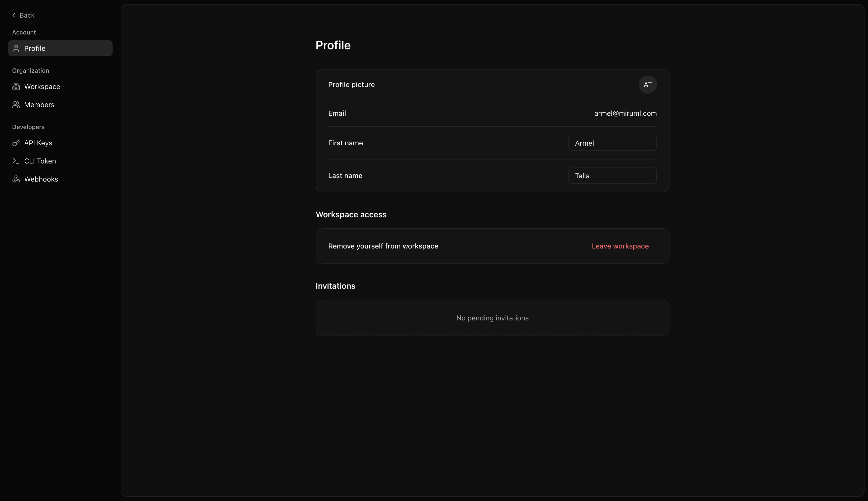Click the email address armel@miruml.com
Viewport: 868px width, 501px height.
click(x=625, y=113)
